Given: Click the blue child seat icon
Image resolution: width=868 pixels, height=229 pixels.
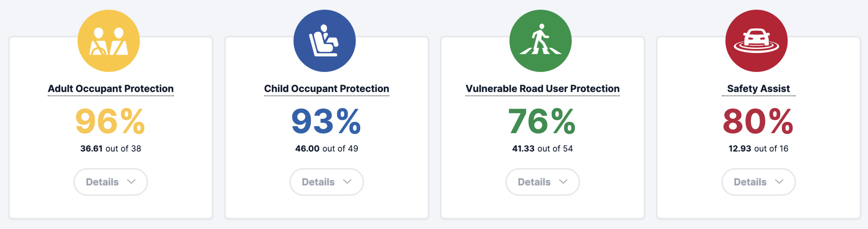Looking at the screenshot, I should coord(325,41).
